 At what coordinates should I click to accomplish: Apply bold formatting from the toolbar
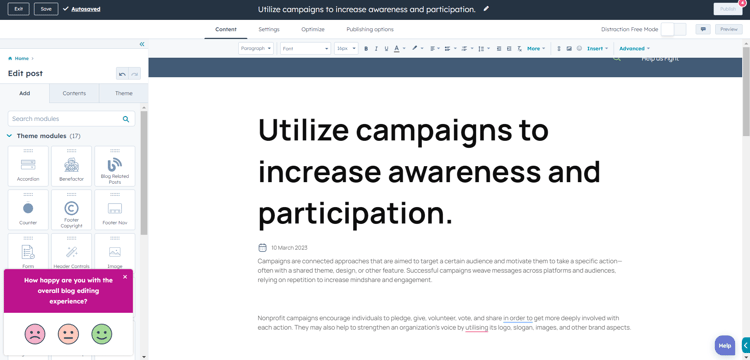coord(366,49)
